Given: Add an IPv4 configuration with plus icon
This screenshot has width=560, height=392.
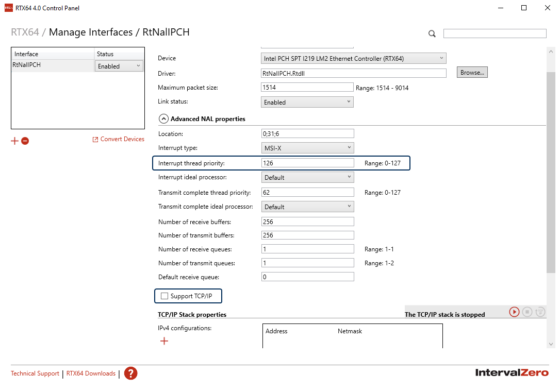Looking at the screenshot, I should pos(164,341).
